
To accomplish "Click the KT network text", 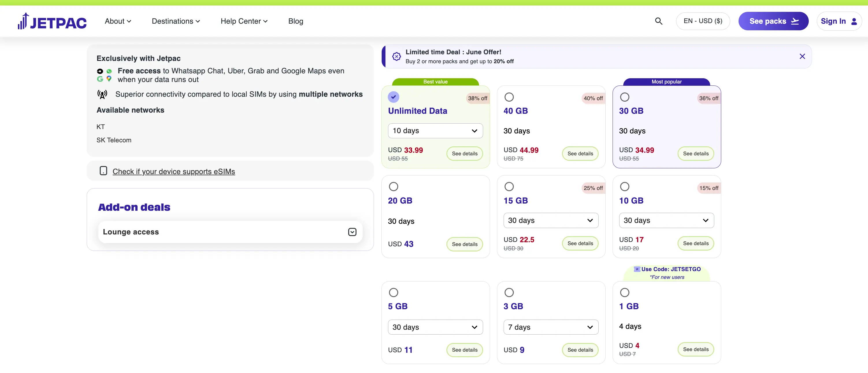I will click(101, 127).
